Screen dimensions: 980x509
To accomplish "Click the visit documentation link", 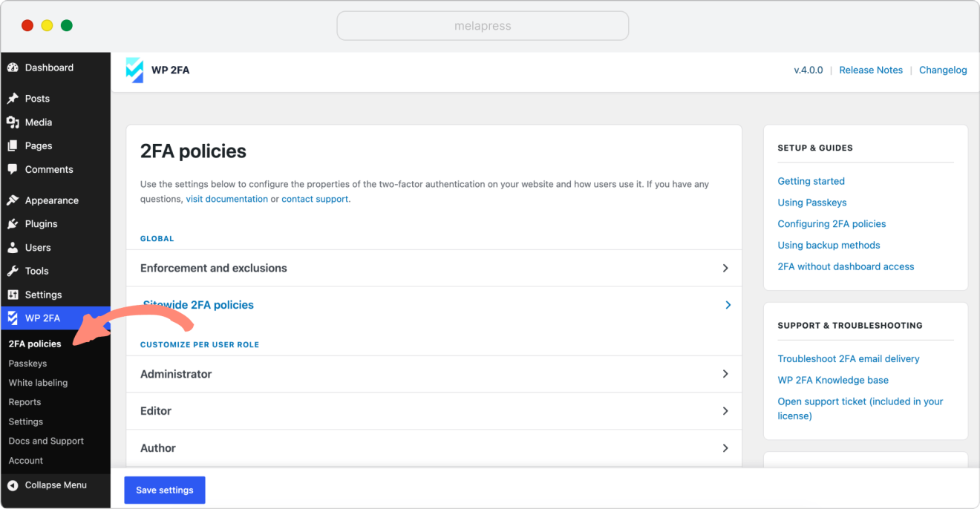I will [x=227, y=200].
